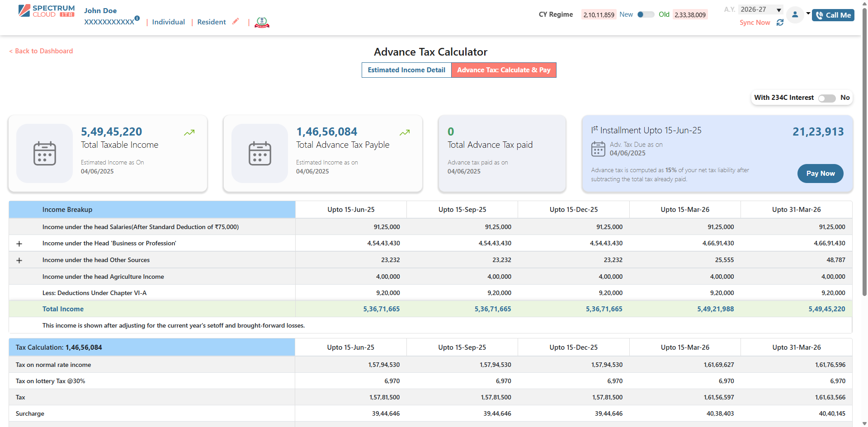Open the A.Y. year dropdown
The height and width of the screenshot is (427, 868).
(x=761, y=9)
